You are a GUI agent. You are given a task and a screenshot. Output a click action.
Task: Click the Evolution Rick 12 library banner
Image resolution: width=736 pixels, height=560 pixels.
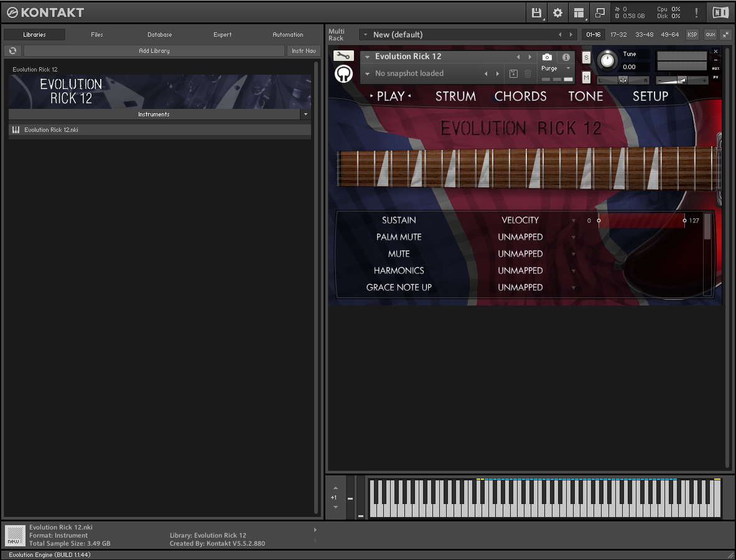(160, 91)
